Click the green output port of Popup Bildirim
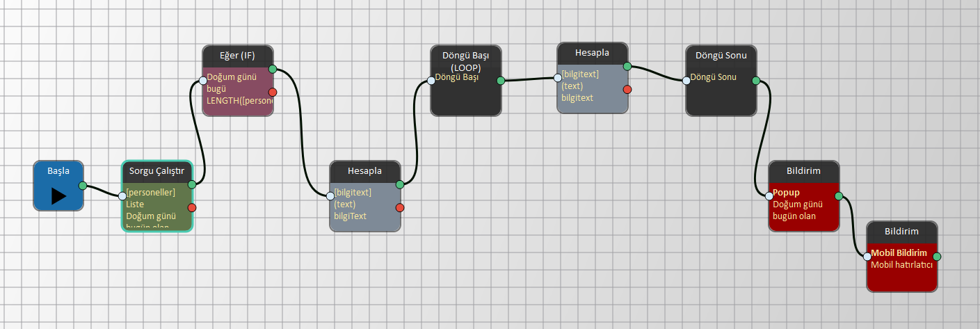The image size is (980, 329). pos(839,196)
